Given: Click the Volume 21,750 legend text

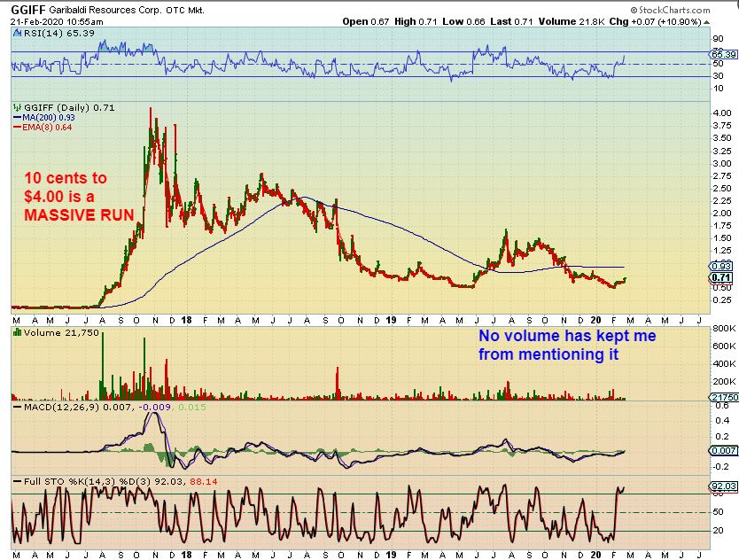Looking at the screenshot, I should tap(61, 333).
